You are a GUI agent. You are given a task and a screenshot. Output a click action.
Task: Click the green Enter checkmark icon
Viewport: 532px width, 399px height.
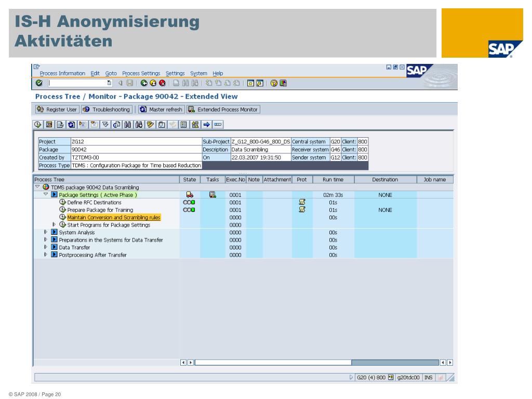click(x=39, y=83)
